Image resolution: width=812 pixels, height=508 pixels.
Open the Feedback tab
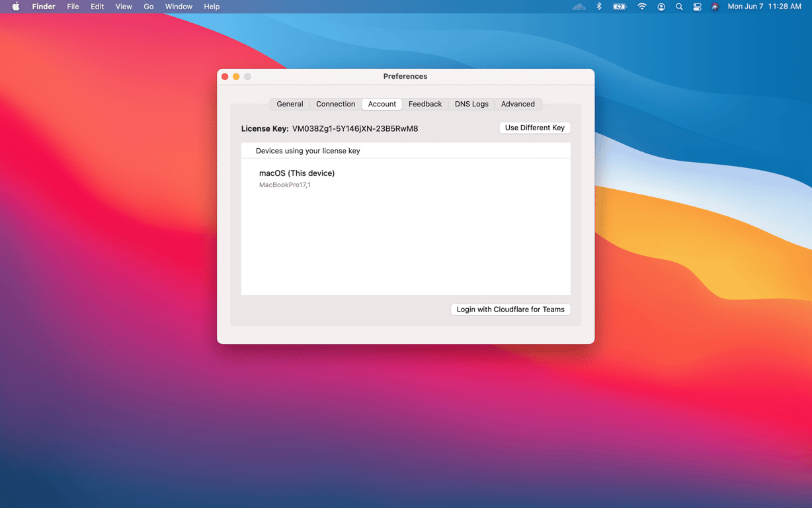point(425,104)
